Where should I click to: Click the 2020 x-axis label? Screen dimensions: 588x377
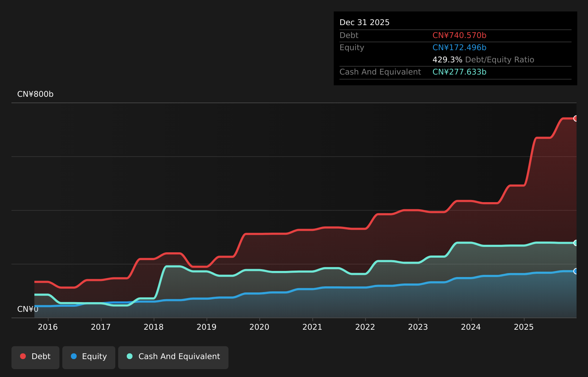(260, 327)
